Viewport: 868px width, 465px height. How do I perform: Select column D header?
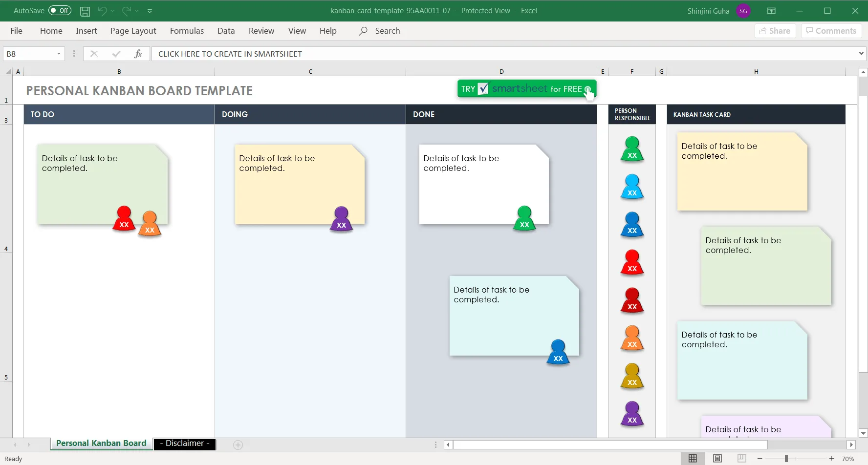501,72
